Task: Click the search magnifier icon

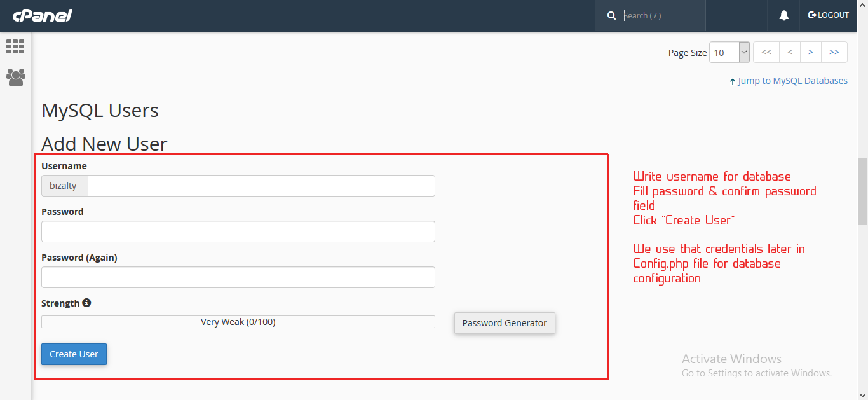Action: (611, 15)
